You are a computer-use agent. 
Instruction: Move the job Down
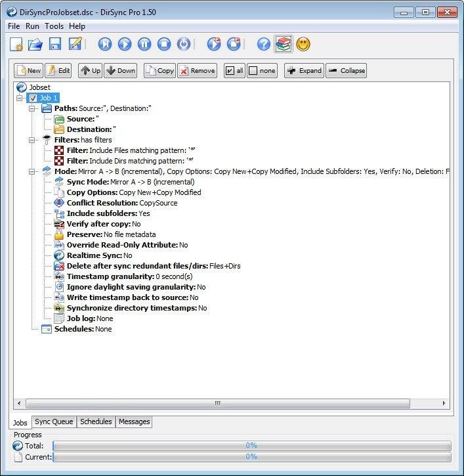[x=121, y=71]
